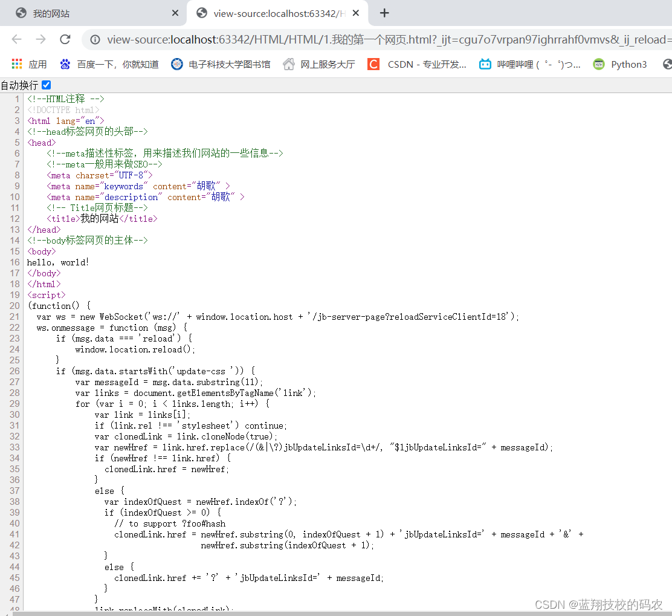Click the partially visible globe bookmark icon
The image size is (672, 616).
[x=667, y=64]
